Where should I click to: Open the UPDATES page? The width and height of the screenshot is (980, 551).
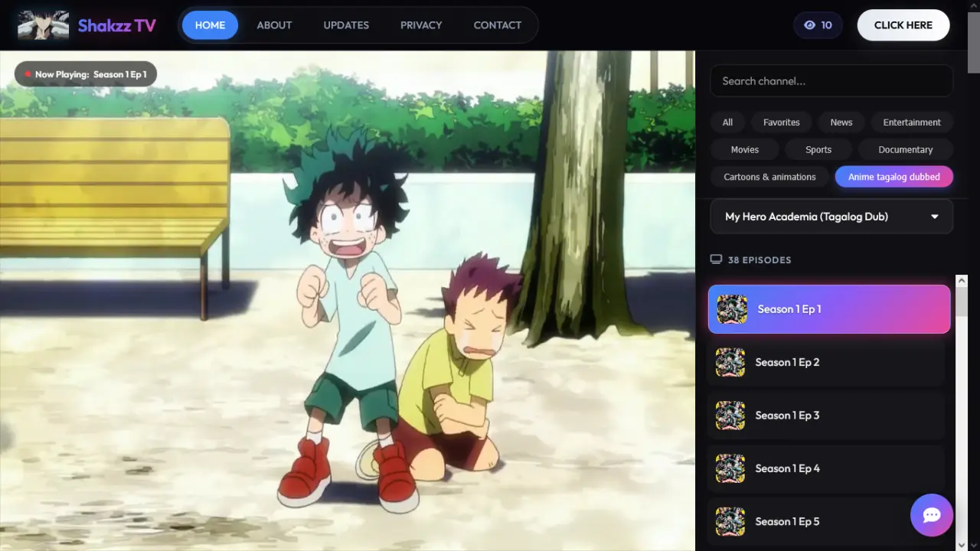[x=346, y=25]
